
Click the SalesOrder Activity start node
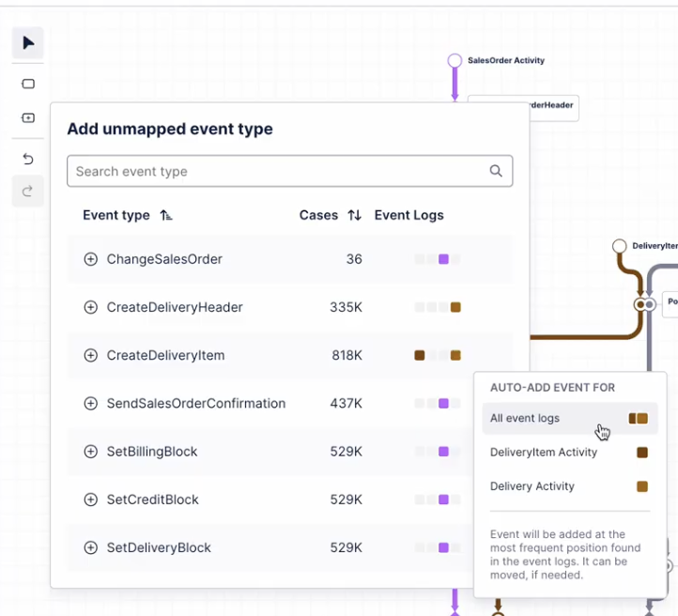[x=455, y=60]
